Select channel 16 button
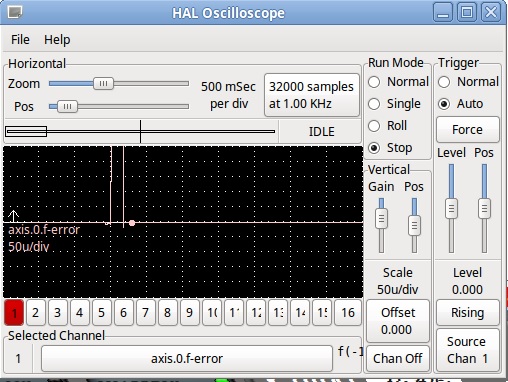This screenshot has height=382, width=508. (x=348, y=313)
